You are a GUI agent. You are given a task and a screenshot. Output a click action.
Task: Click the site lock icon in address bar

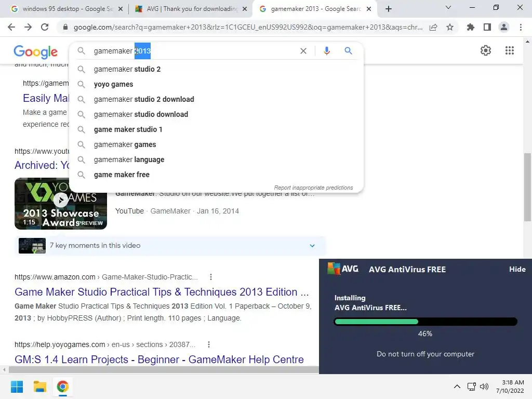tap(65, 27)
